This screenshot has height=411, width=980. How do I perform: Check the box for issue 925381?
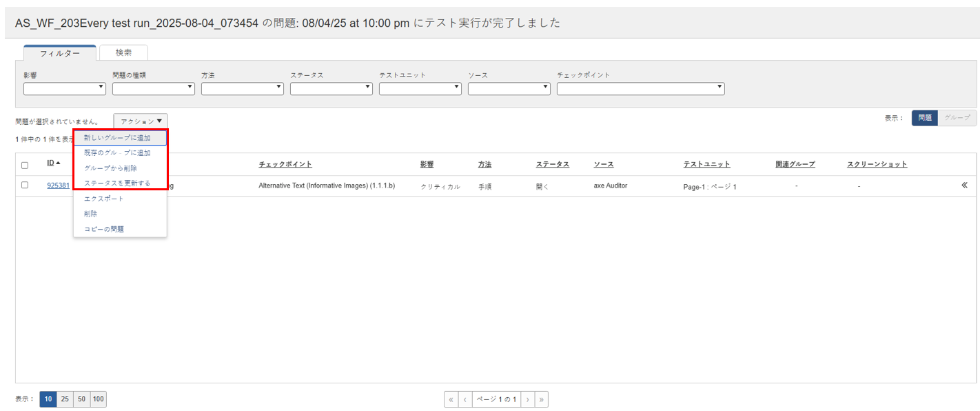(25, 186)
